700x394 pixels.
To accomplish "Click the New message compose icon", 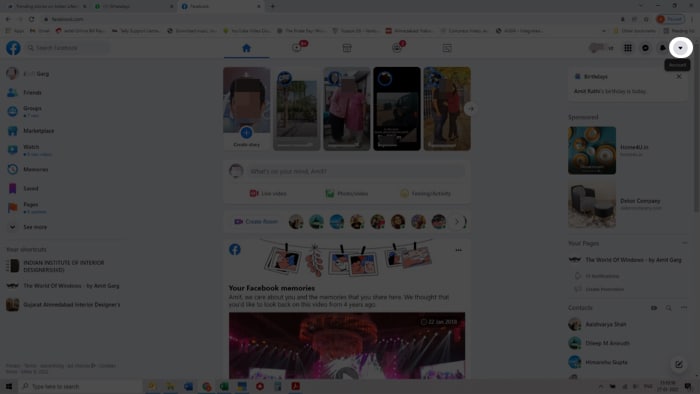I will point(679,365).
